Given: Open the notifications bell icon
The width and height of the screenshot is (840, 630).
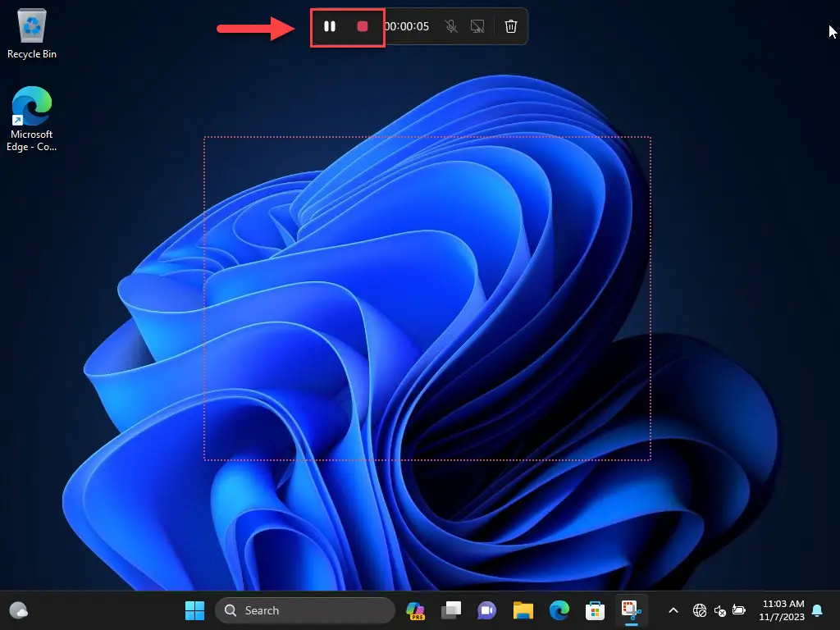Looking at the screenshot, I should coord(818,610).
